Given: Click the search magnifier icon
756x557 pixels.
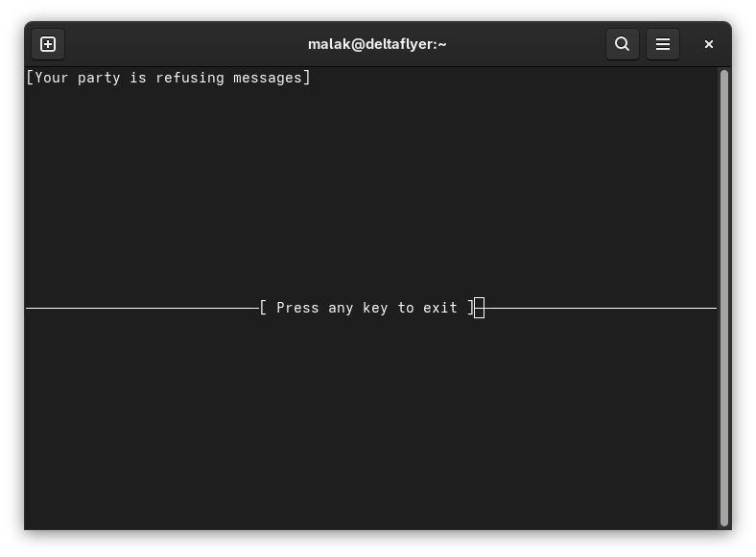Looking at the screenshot, I should click(623, 44).
